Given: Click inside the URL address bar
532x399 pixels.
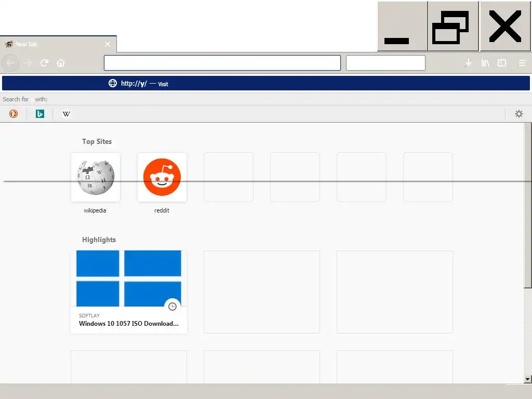Looking at the screenshot, I should [x=222, y=63].
